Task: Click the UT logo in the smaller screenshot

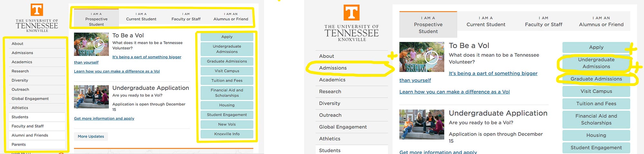Action: pos(37,9)
